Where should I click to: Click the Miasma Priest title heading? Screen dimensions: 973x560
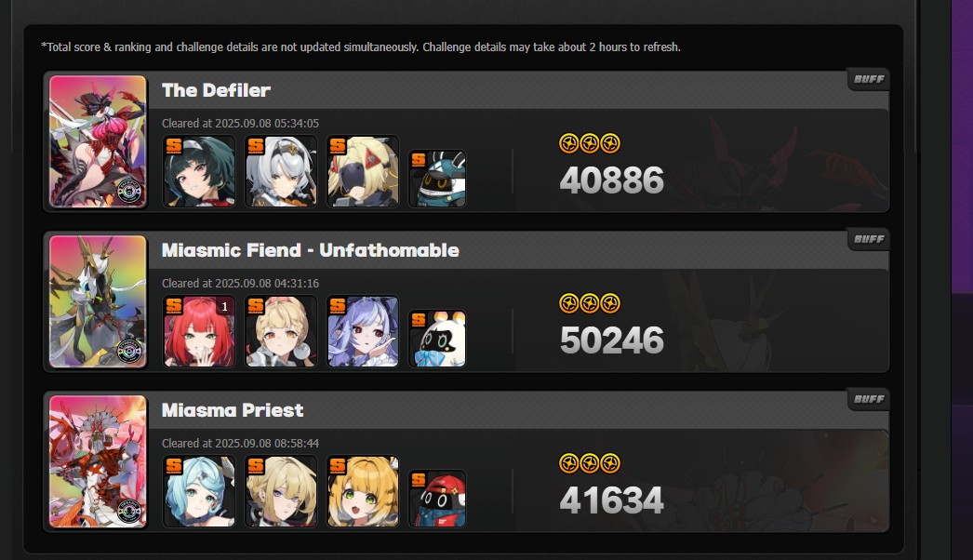click(233, 410)
